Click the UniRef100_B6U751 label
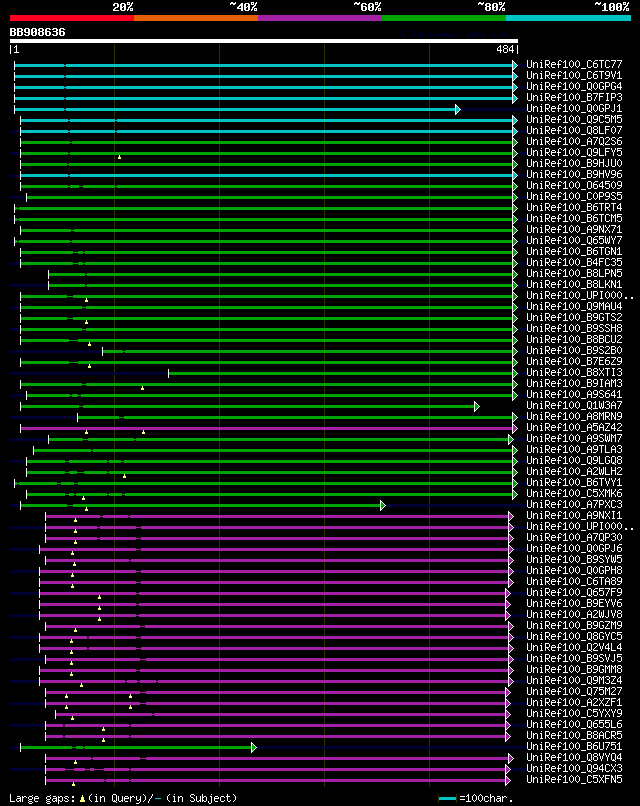This screenshot has width=640, height=806. [574, 746]
